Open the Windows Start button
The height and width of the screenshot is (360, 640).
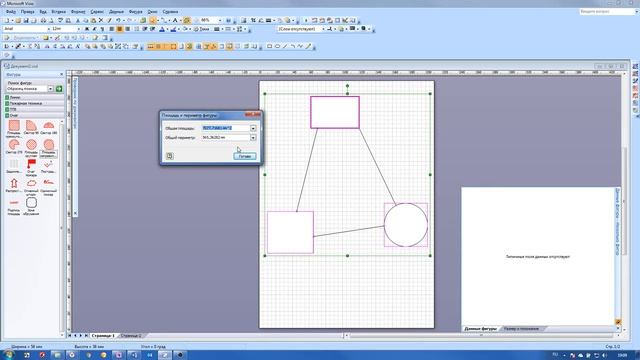(8, 355)
